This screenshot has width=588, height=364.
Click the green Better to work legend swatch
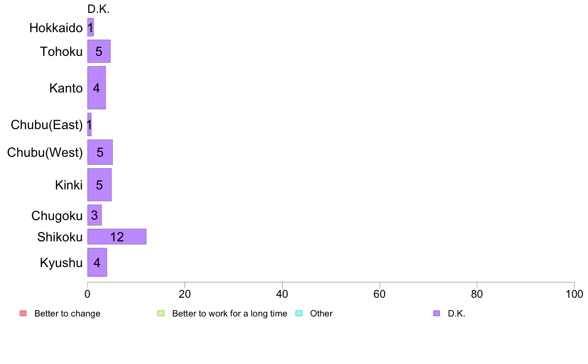pos(161,314)
